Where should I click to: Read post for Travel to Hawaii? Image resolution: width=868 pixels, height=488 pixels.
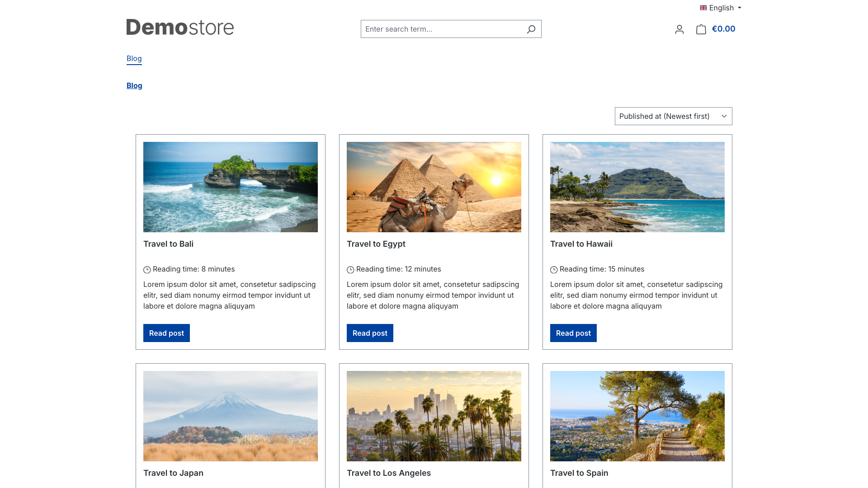(x=573, y=333)
